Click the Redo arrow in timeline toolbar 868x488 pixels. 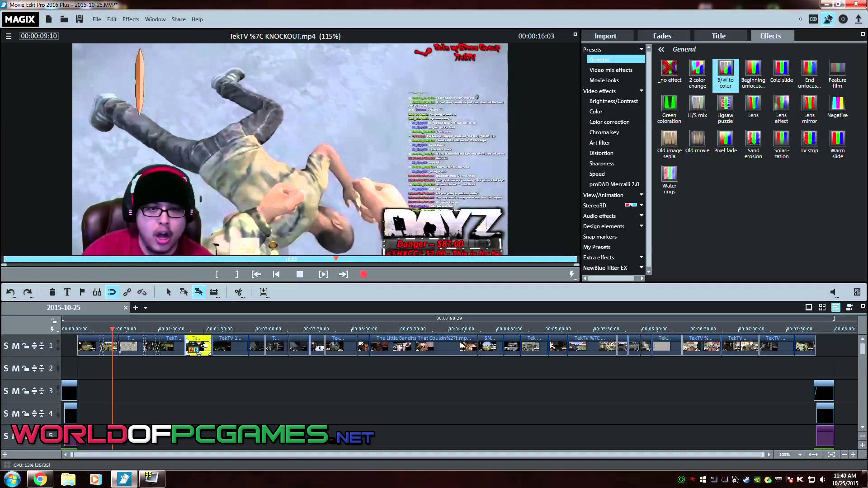28,292
